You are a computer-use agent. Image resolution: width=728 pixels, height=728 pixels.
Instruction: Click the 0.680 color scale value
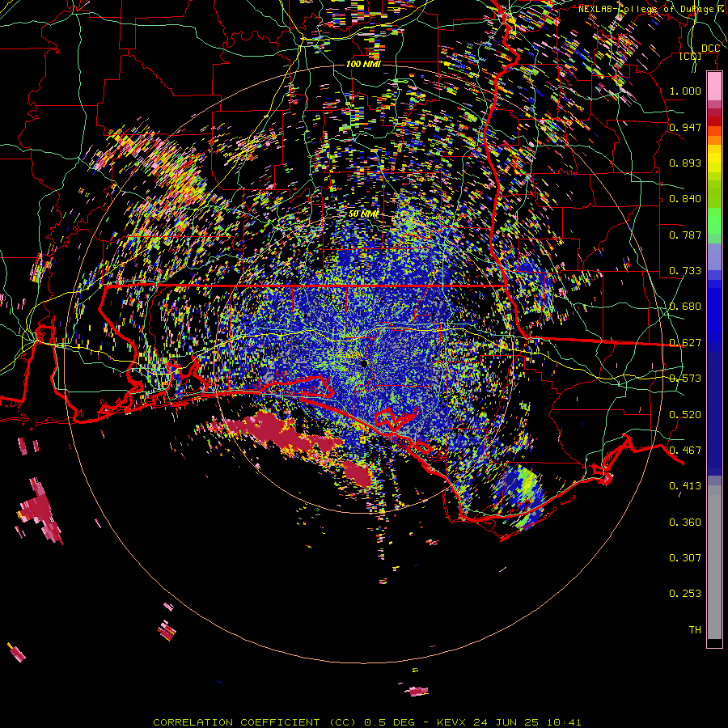(x=685, y=307)
